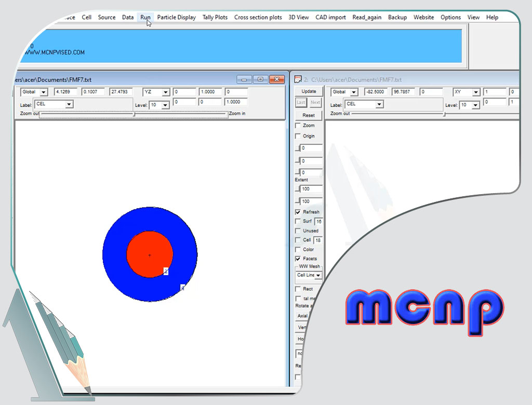Expand the CEL label dropdown in the left window
The width and height of the screenshot is (532, 405).
(x=69, y=104)
